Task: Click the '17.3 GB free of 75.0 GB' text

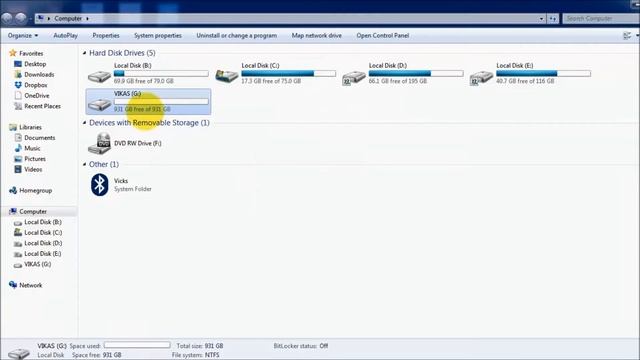Action: point(271,81)
